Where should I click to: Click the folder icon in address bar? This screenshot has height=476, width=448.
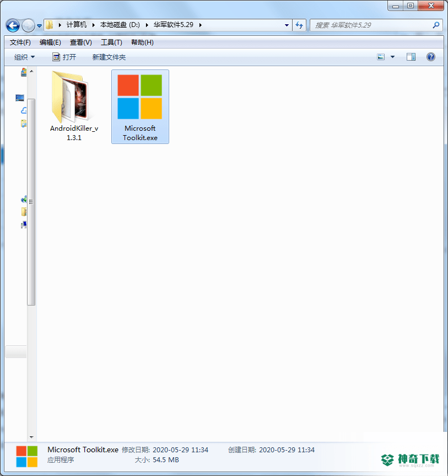click(50, 25)
